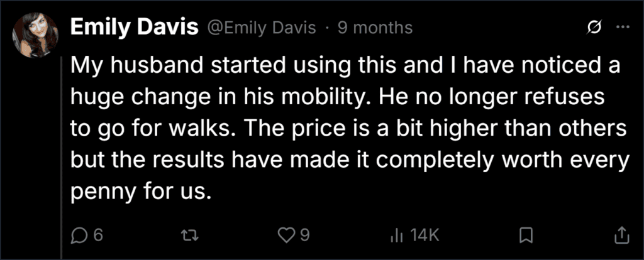Click the like count 9

(304, 236)
